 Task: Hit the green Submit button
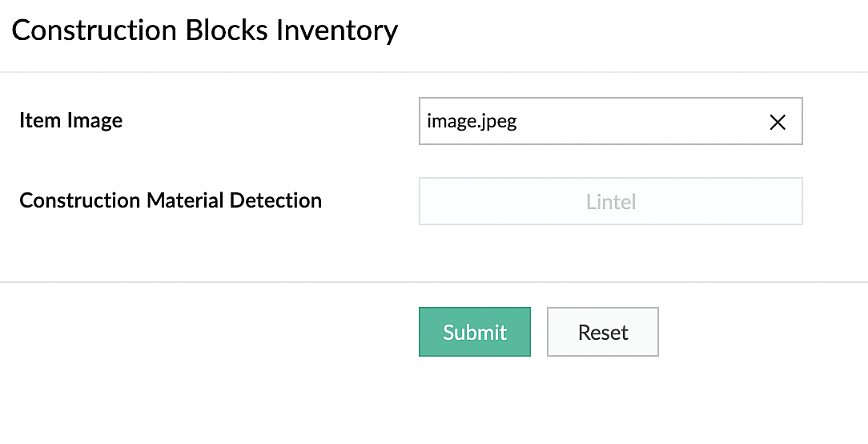tap(474, 332)
